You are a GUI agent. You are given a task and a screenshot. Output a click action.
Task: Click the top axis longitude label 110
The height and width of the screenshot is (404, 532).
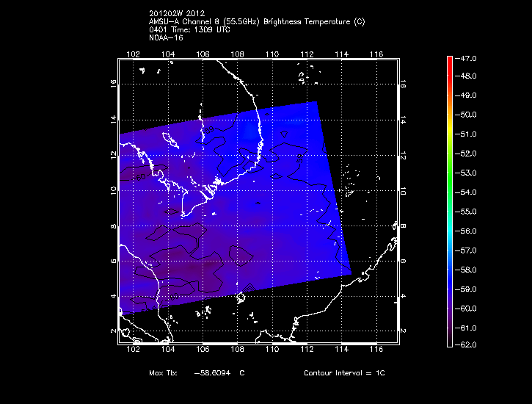272,54
